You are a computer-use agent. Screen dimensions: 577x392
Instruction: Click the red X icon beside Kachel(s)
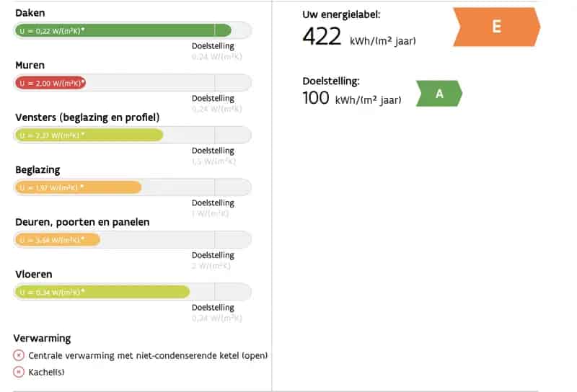[19, 372]
